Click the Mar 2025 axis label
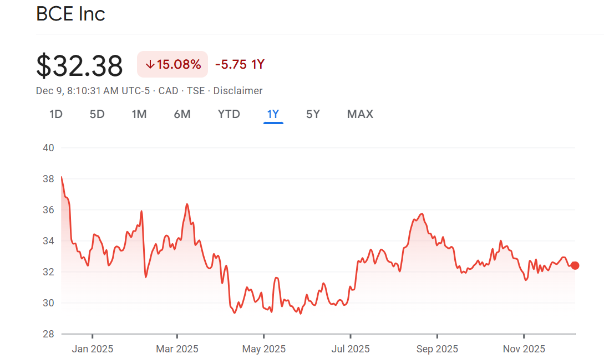Image resolution: width=604 pixels, height=364 pixels. (177, 349)
